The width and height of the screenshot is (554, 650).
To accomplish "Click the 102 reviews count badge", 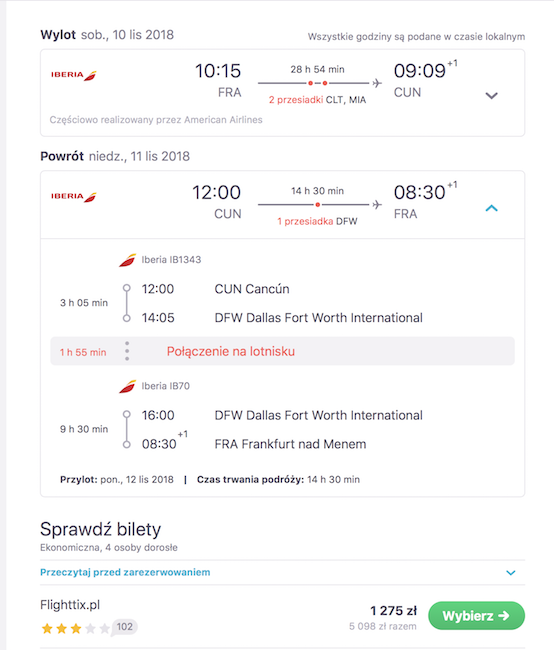I will 125,627.
